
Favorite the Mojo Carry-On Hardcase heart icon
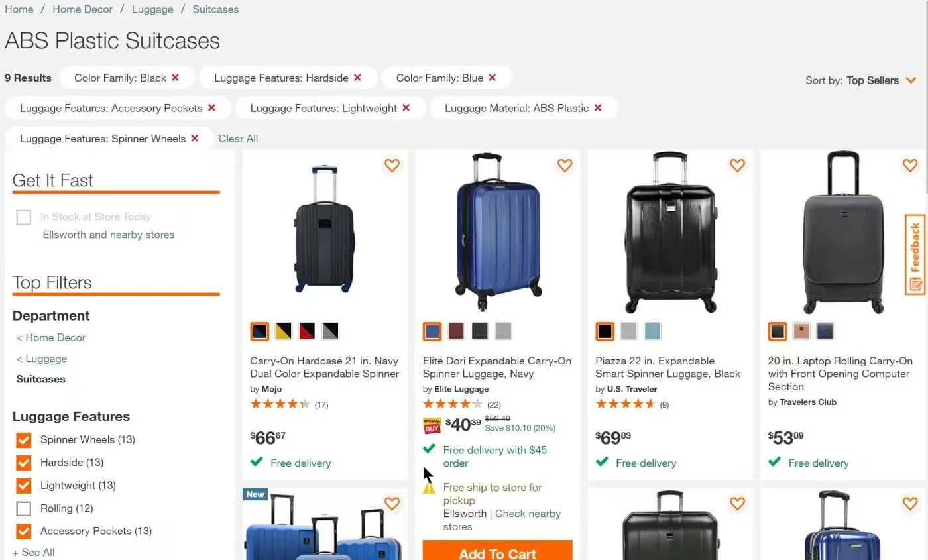point(392,166)
